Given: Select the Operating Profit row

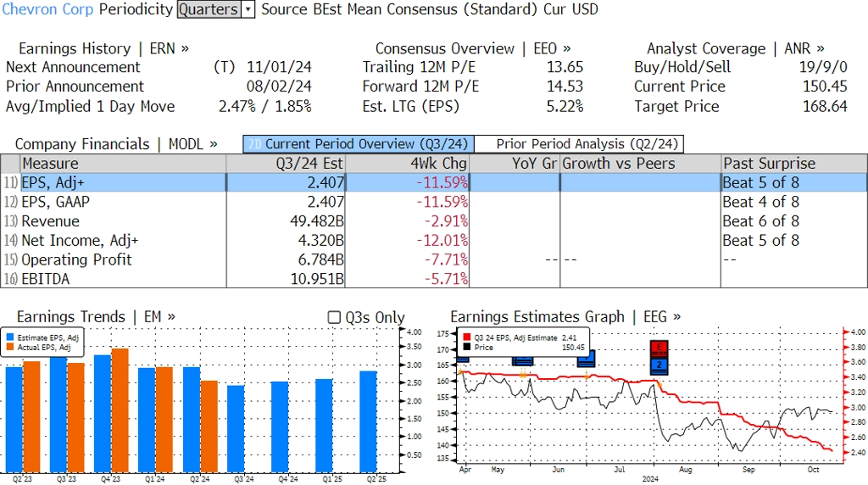Looking at the screenshot, I should 434,259.
